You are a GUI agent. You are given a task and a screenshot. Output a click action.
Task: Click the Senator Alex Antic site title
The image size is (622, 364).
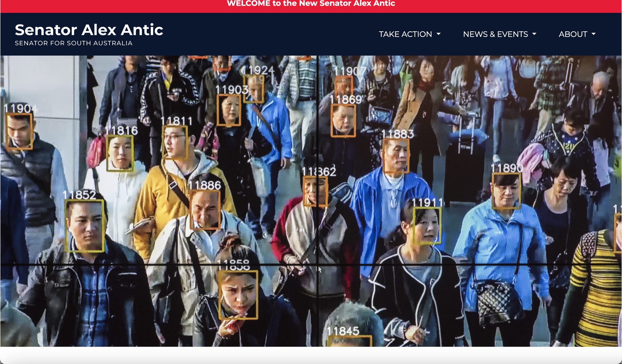[x=89, y=30]
